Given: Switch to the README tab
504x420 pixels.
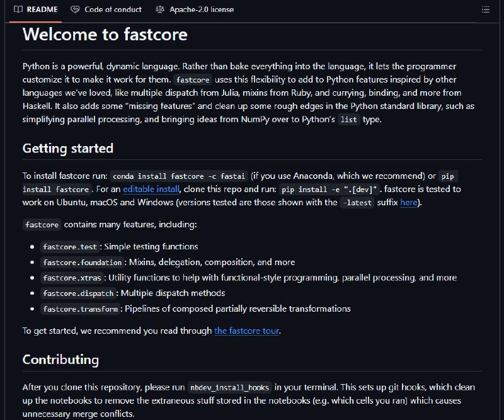Looking at the screenshot, I should tap(36, 9).
